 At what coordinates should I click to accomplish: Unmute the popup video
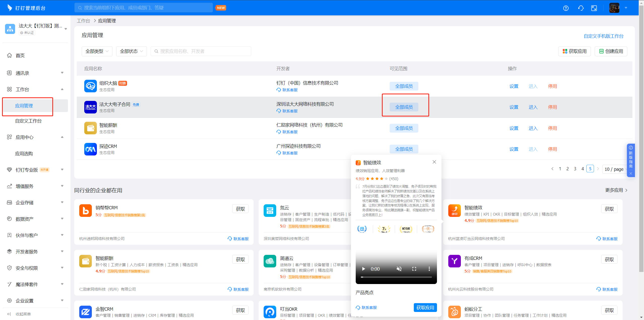(399, 269)
